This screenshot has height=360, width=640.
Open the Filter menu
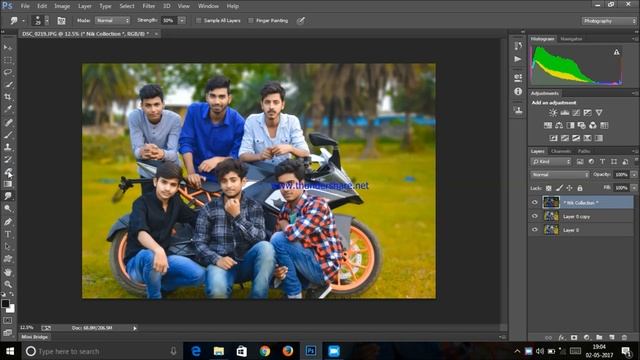click(149, 6)
